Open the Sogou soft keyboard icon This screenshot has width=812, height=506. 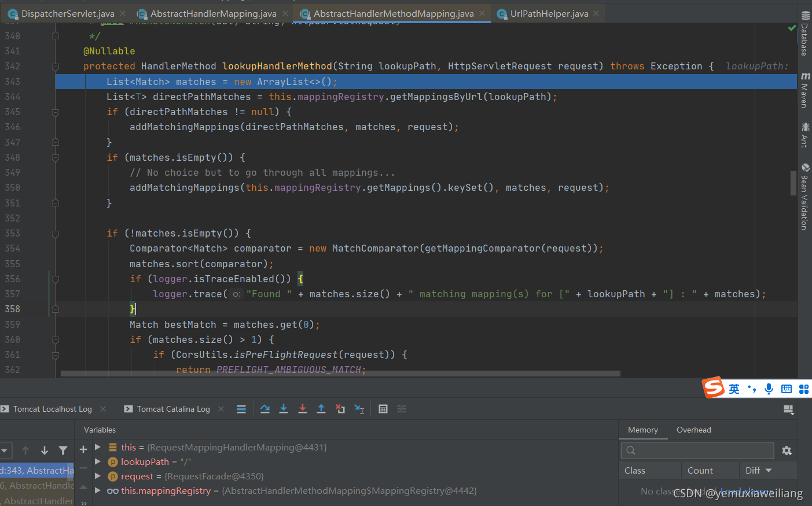(787, 389)
